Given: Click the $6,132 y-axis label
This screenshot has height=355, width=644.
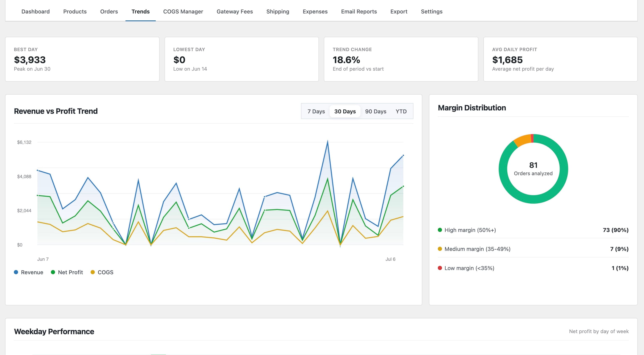Looking at the screenshot, I should click(24, 142).
